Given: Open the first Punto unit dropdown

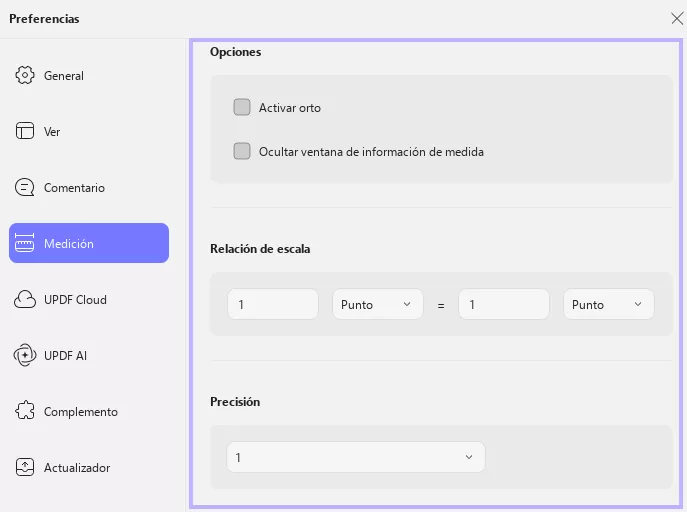Looking at the screenshot, I should point(378,304).
